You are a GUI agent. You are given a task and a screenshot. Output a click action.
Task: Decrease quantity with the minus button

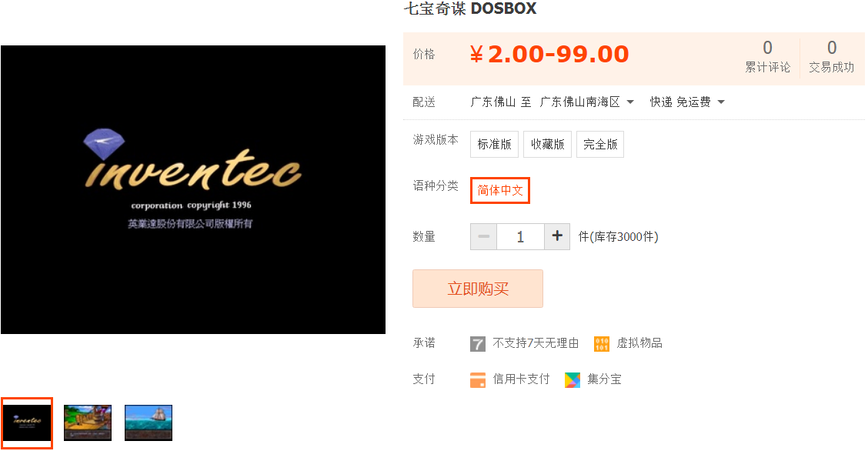point(483,236)
